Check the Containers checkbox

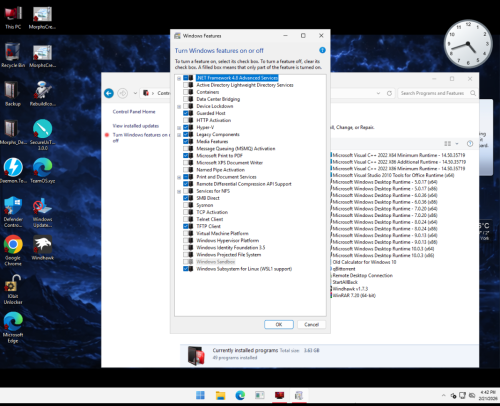pyautogui.click(x=186, y=92)
